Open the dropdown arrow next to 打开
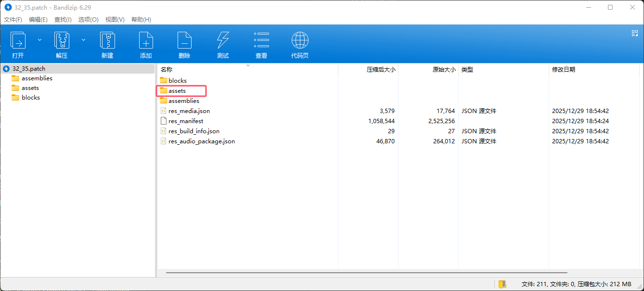This screenshot has height=291, width=644. pyautogui.click(x=39, y=40)
